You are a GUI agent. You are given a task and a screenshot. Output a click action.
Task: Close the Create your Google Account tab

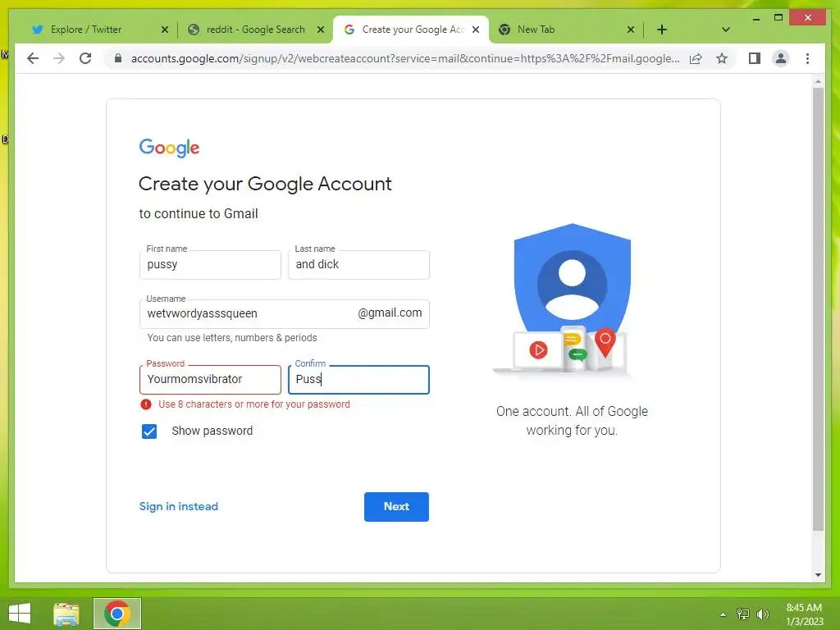point(476,30)
